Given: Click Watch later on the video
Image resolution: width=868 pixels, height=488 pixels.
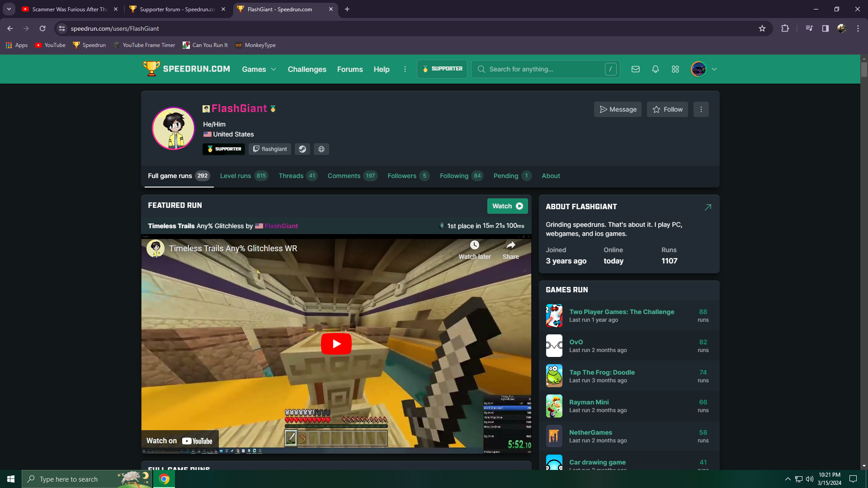Looking at the screenshot, I should (475, 250).
